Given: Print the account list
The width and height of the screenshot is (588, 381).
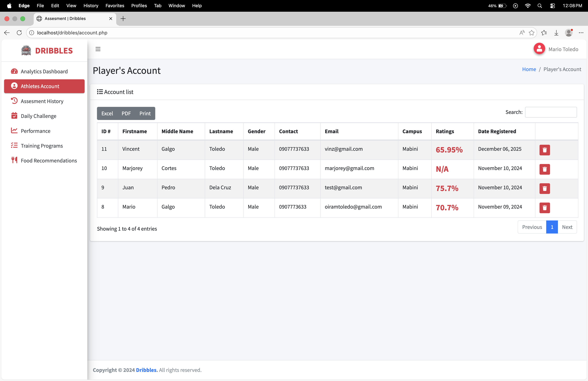Looking at the screenshot, I should point(145,113).
